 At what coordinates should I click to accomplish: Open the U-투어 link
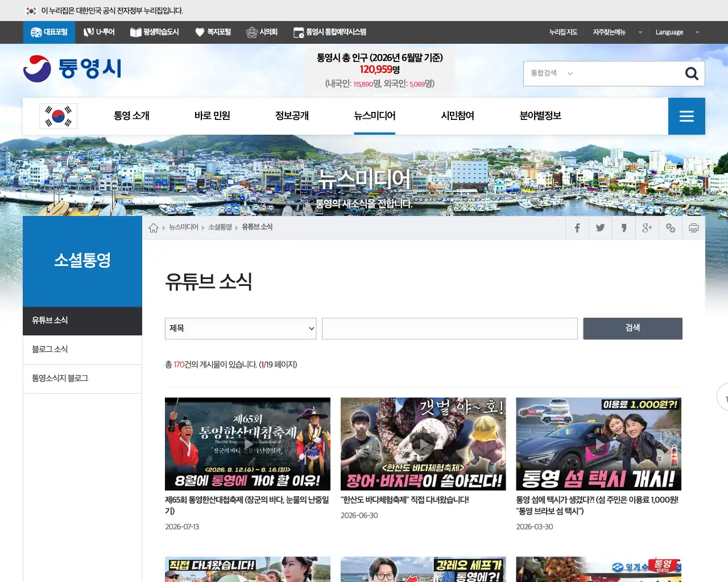pyautogui.click(x=99, y=32)
